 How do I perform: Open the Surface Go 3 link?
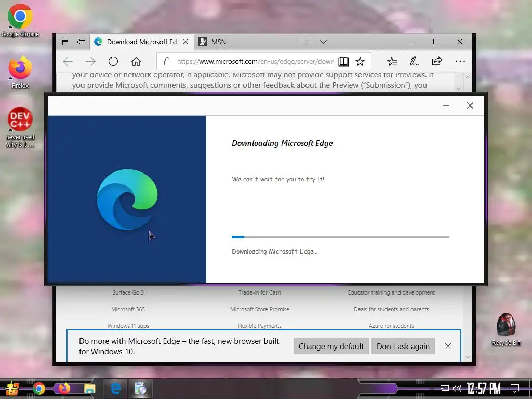click(x=128, y=292)
